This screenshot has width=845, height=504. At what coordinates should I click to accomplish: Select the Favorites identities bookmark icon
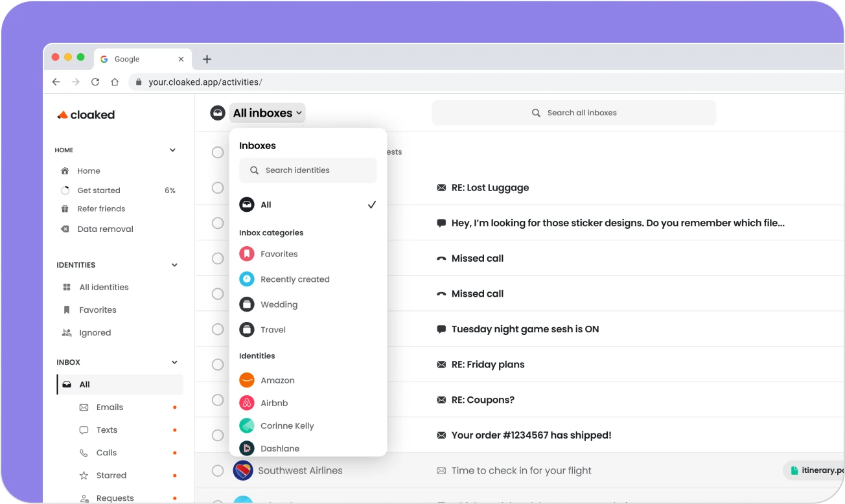66,310
